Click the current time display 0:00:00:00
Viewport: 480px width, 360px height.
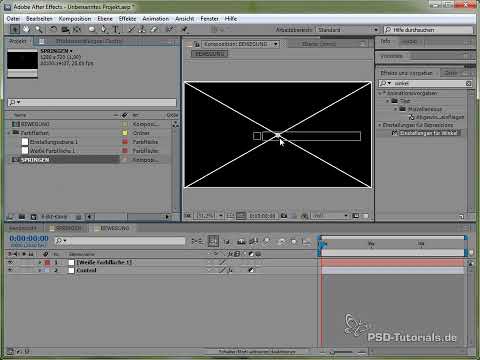(29, 239)
